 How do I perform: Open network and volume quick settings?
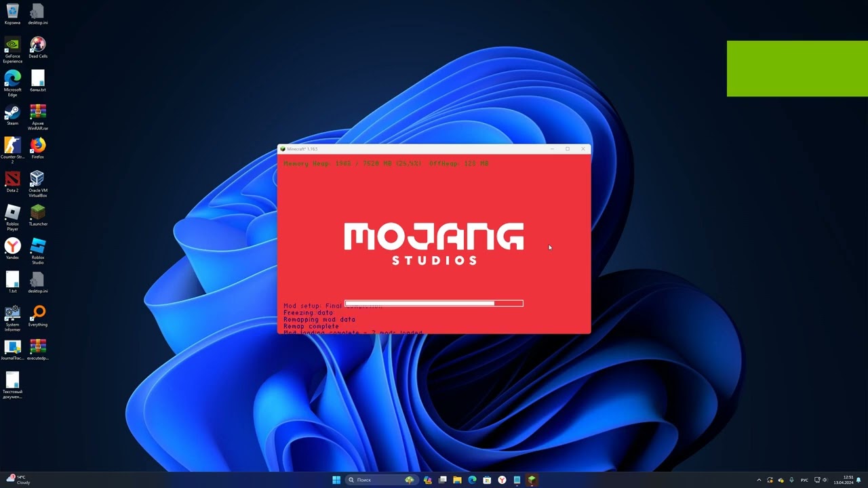pos(821,480)
